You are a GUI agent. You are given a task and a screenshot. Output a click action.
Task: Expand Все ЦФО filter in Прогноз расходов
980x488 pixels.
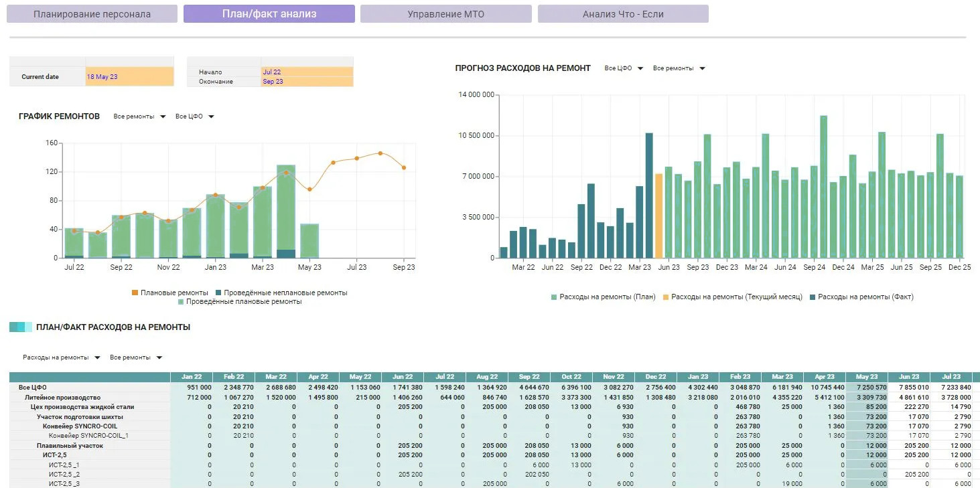624,68
